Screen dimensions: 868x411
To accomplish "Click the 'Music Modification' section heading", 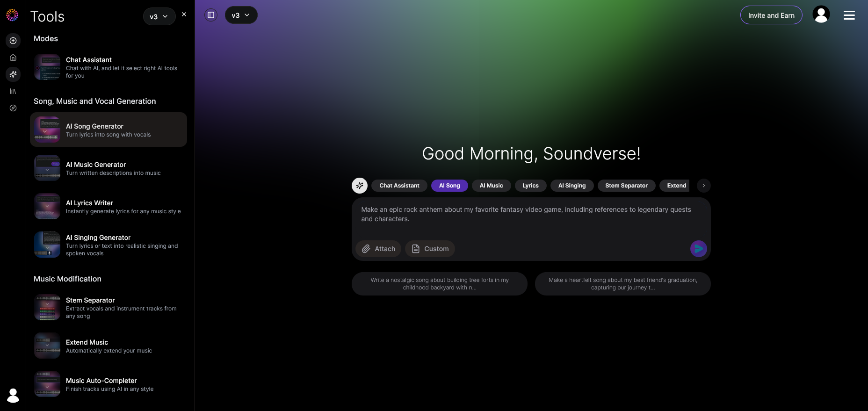I will point(67,279).
